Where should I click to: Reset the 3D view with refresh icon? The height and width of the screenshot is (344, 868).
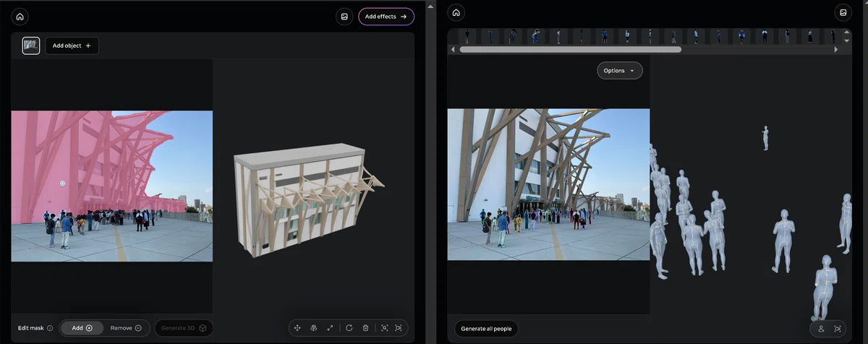coord(349,328)
